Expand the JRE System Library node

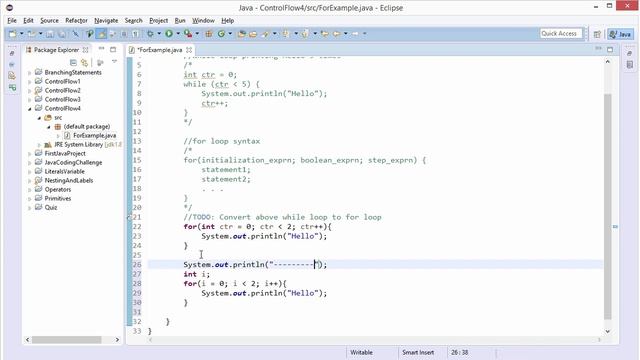(x=39, y=144)
